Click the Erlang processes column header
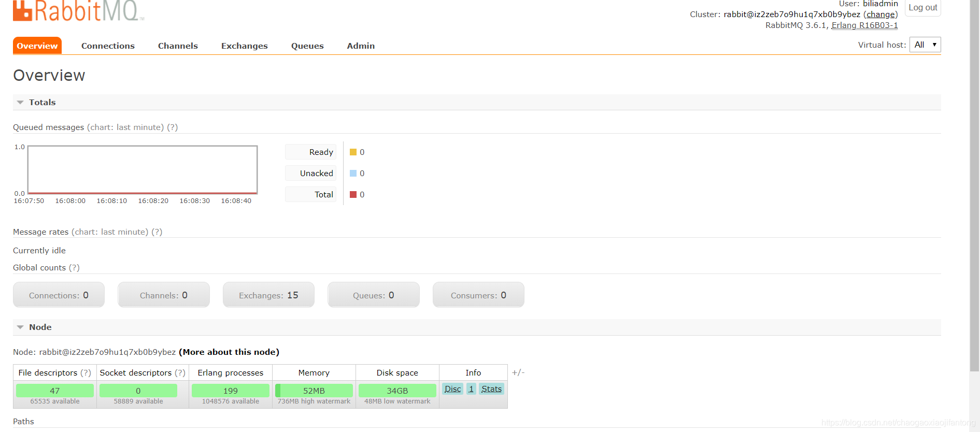Viewport: 980px width, 432px height. pyautogui.click(x=231, y=373)
